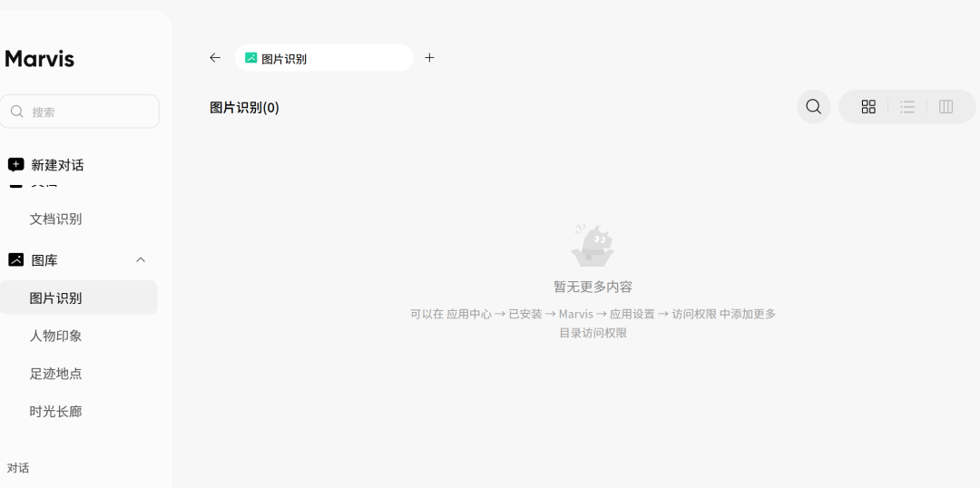Click the 新建对话 chat bubble plus icon
This screenshot has height=488, width=980.
pyautogui.click(x=15, y=165)
